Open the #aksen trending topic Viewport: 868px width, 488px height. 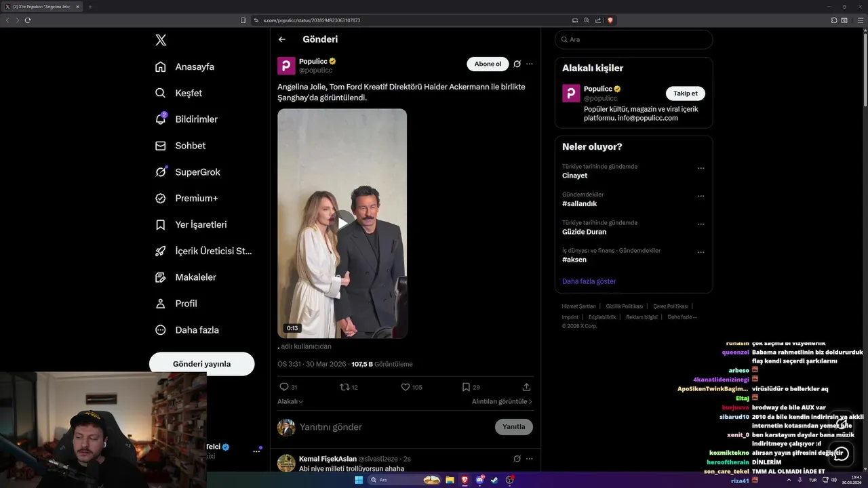pos(574,260)
